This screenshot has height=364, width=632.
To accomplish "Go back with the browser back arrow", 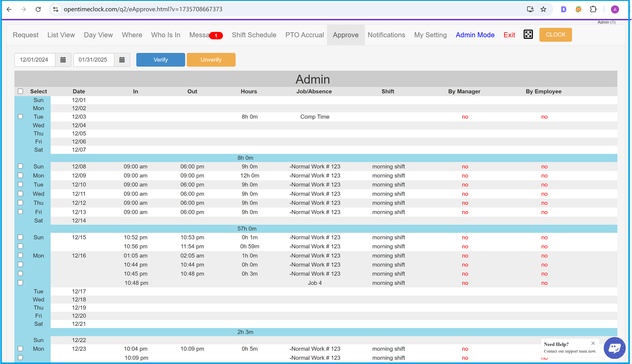I will tap(9, 9).
